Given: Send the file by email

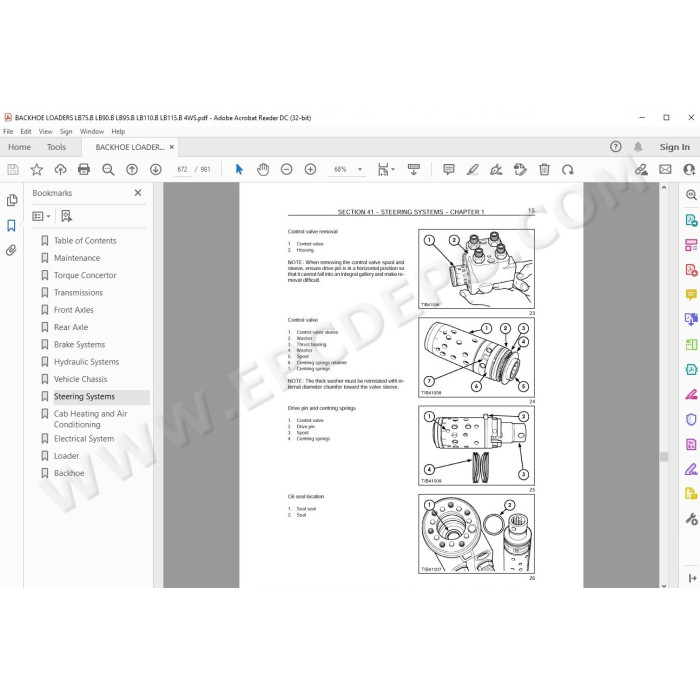Looking at the screenshot, I should pyautogui.click(x=665, y=170).
